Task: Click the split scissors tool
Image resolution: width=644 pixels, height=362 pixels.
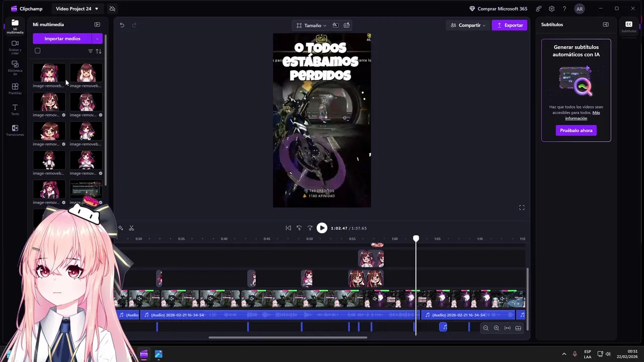Action: point(131,228)
